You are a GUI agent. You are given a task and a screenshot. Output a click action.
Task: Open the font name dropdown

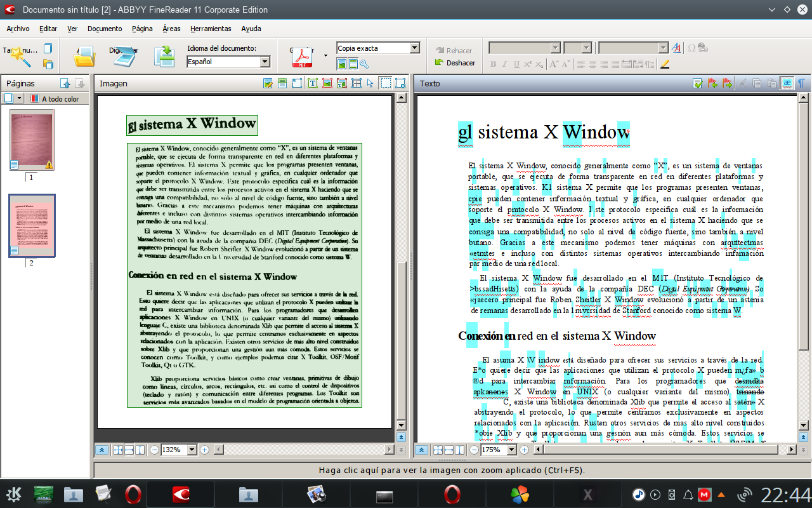click(x=556, y=48)
